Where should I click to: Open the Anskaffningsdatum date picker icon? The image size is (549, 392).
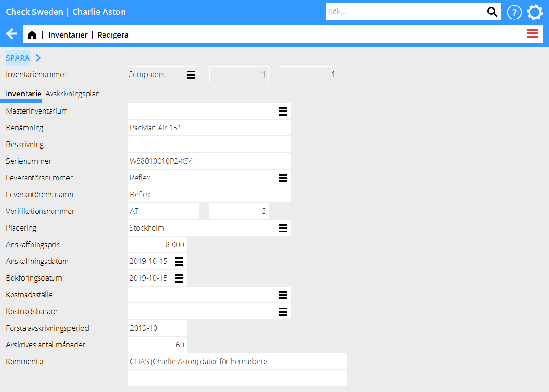point(179,262)
